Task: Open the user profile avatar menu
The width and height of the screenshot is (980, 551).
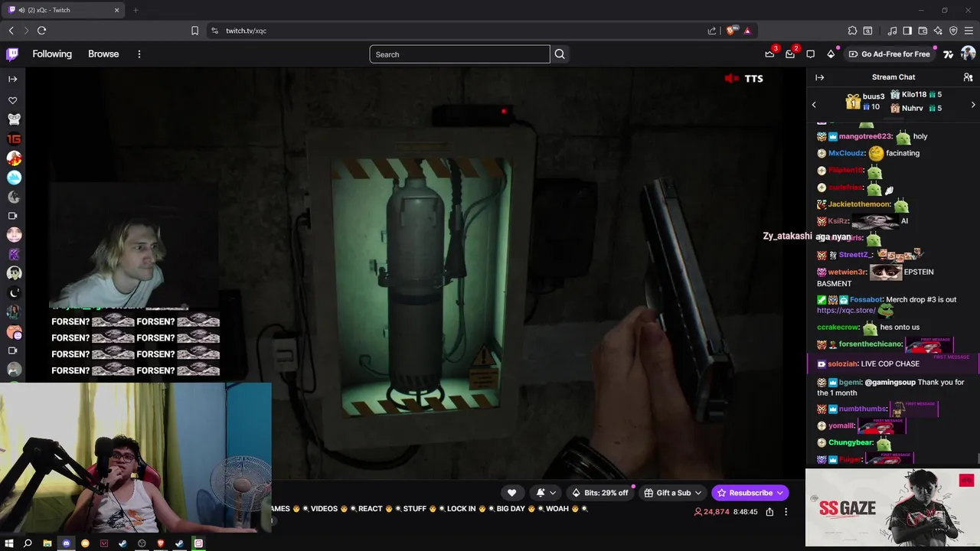Action: [968, 54]
